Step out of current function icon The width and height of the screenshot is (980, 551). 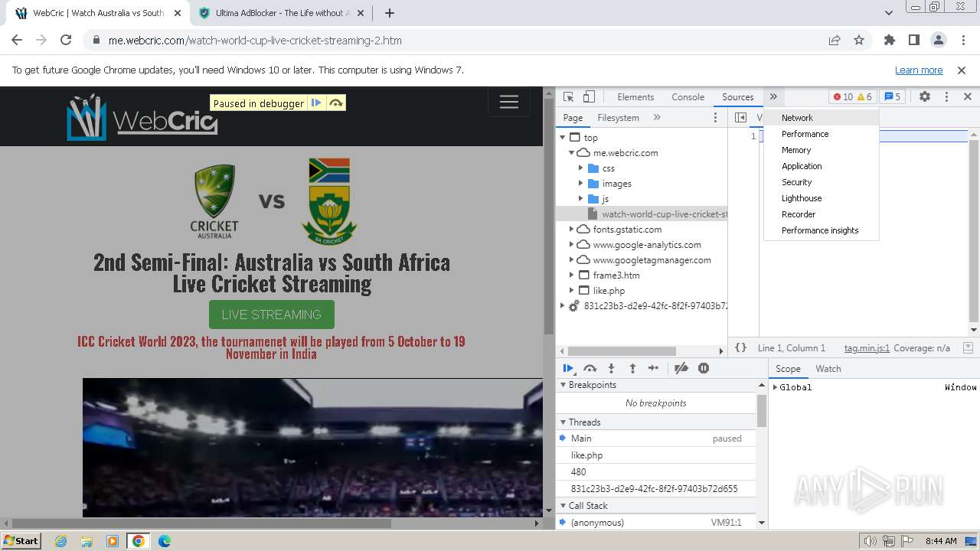(x=632, y=368)
